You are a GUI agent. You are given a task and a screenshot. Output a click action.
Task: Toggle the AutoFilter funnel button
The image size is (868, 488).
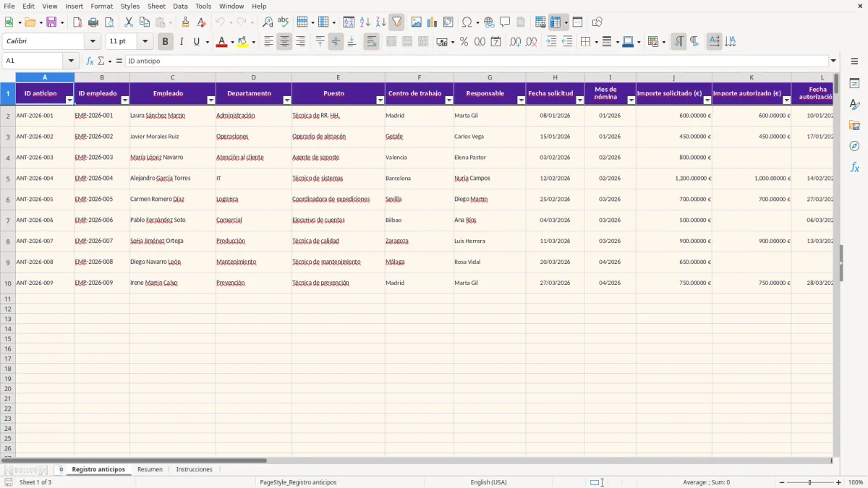pyautogui.click(x=396, y=22)
